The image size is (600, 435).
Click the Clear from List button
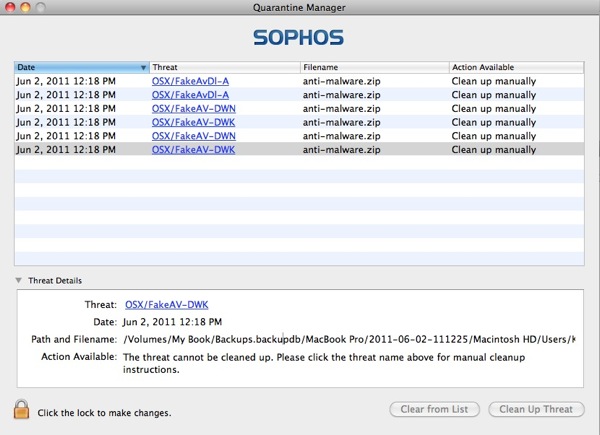(x=434, y=409)
